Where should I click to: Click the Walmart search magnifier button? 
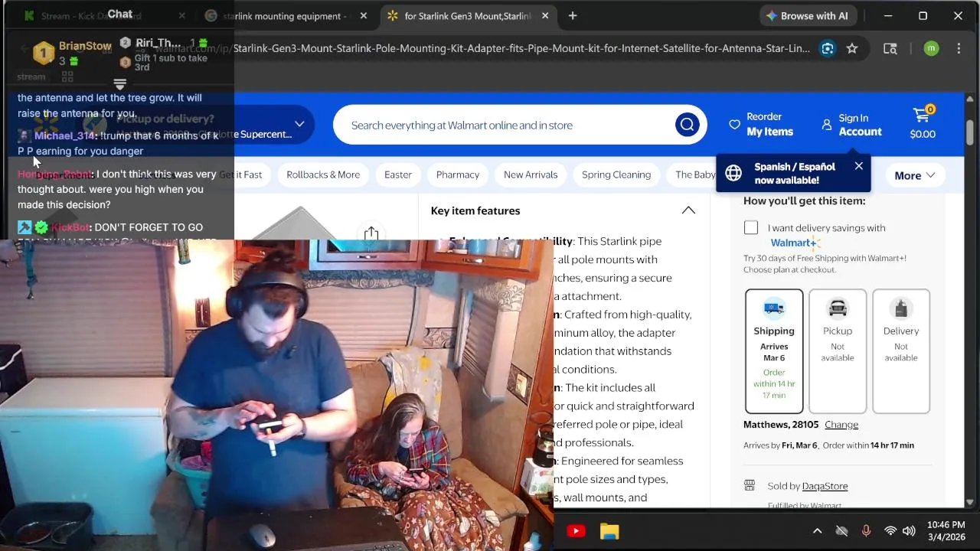[687, 125]
